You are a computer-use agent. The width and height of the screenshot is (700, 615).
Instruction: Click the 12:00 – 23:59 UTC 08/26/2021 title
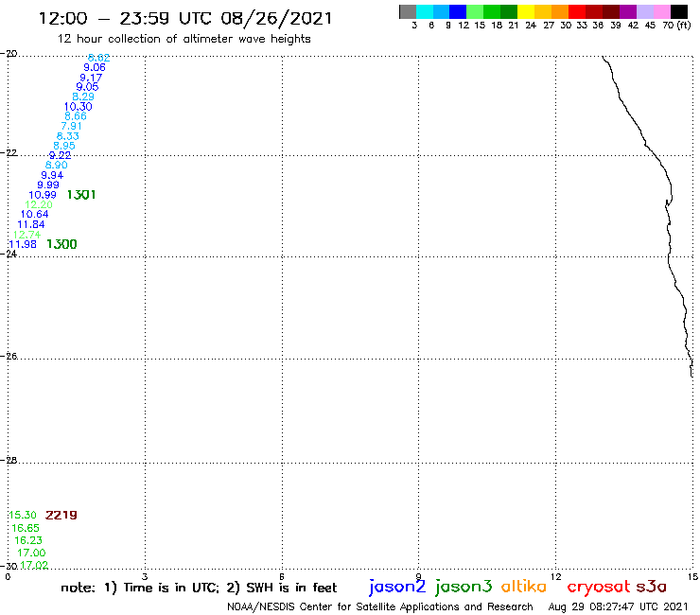pos(185,19)
